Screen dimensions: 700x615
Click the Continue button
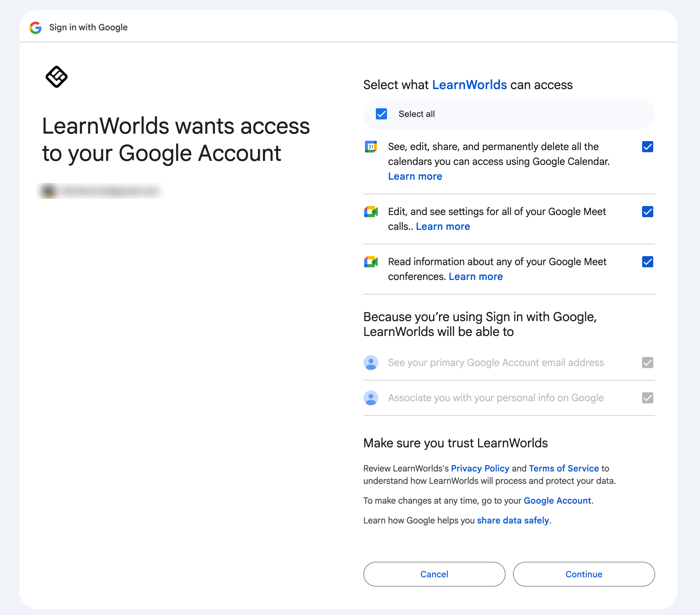click(x=584, y=574)
